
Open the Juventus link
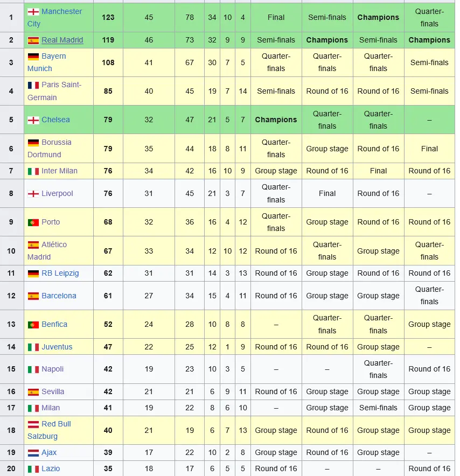57,347
